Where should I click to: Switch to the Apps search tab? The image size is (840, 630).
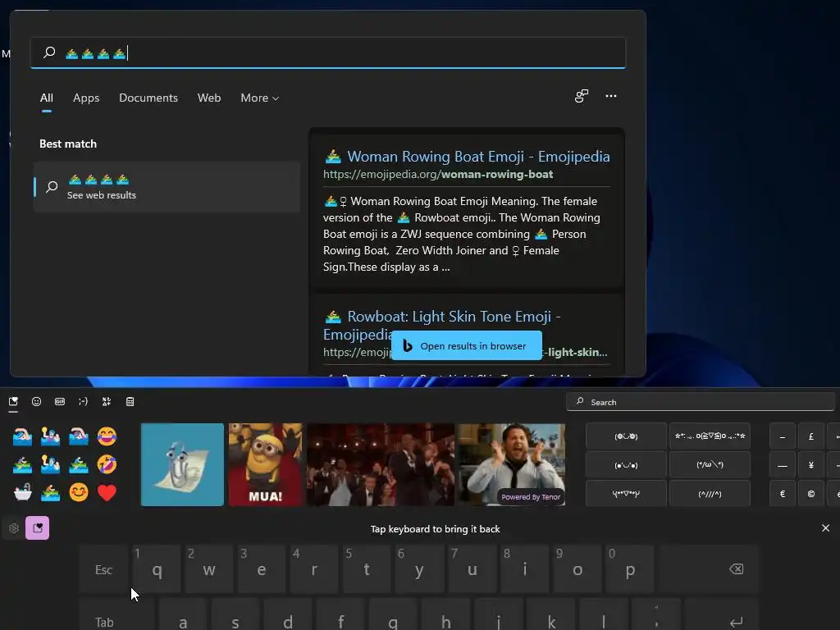click(86, 98)
